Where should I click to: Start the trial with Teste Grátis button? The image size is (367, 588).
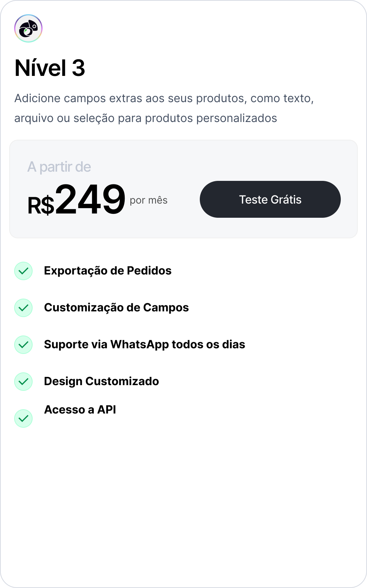tap(270, 199)
